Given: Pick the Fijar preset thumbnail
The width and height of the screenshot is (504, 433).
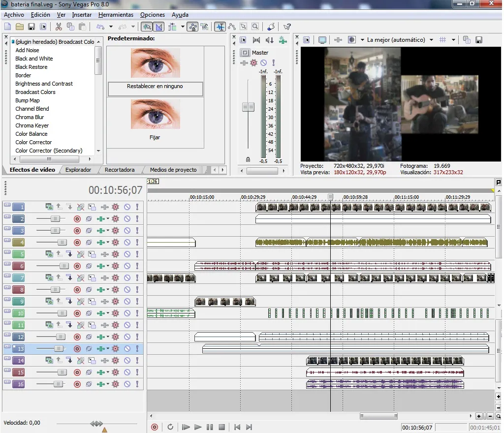Looking at the screenshot, I should [155, 114].
